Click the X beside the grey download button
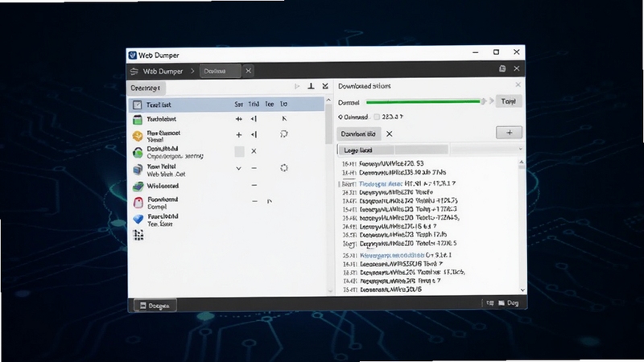644x362 pixels. pyautogui.click(x=390, y=134)
